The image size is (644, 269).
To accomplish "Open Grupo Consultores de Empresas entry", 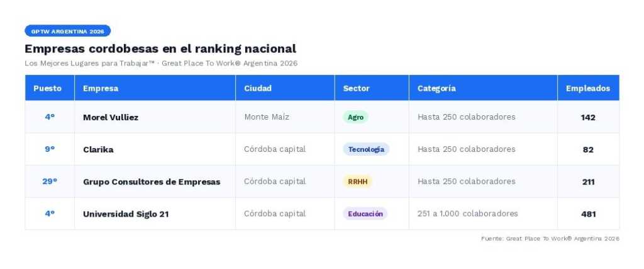I will pos(152,181).
